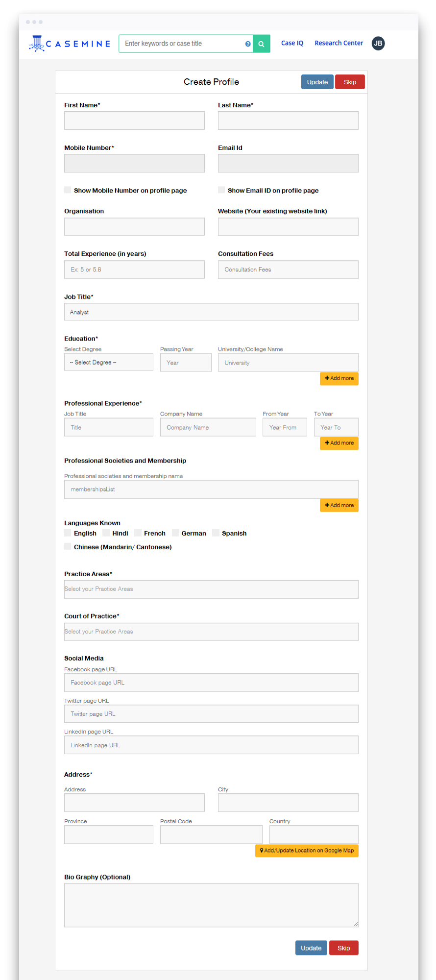Click the blue help question mark icon

click(x=248, y=44)
